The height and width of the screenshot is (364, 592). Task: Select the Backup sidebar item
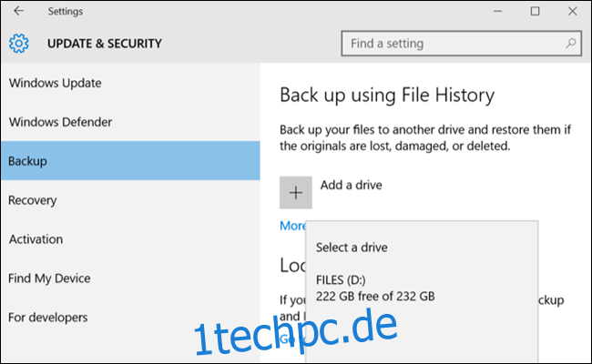point(130,161)
